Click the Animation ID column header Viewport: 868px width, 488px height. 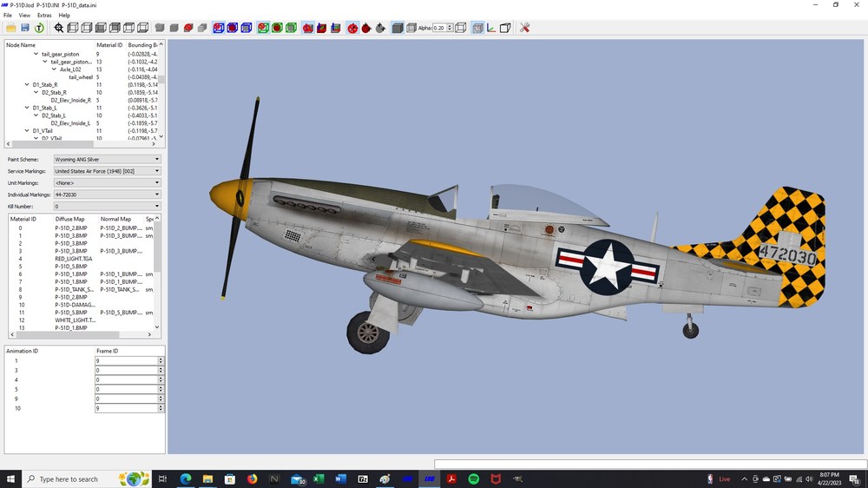coord(23,351)
